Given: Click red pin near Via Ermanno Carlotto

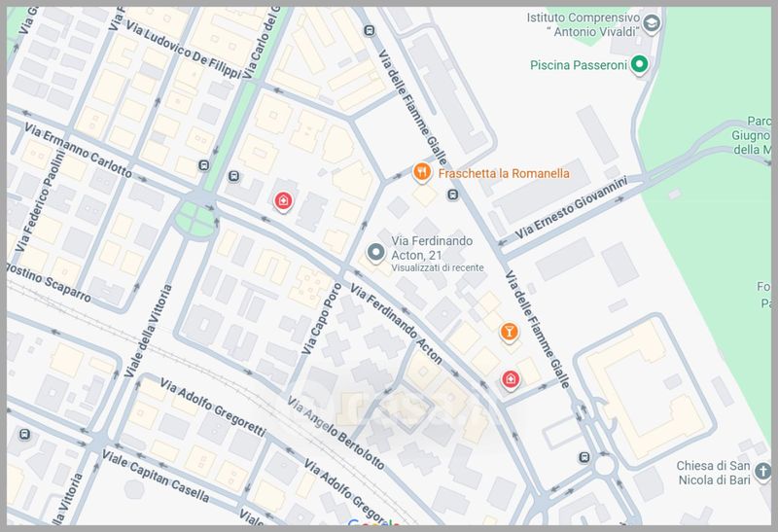Looking at the screenshot, I should click(x=282, y=201).
